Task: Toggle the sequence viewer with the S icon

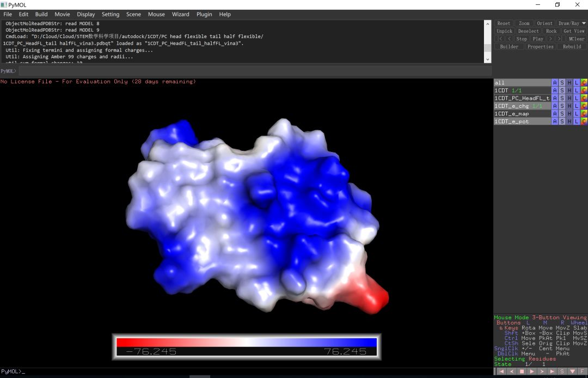Action: coord(562,371)
